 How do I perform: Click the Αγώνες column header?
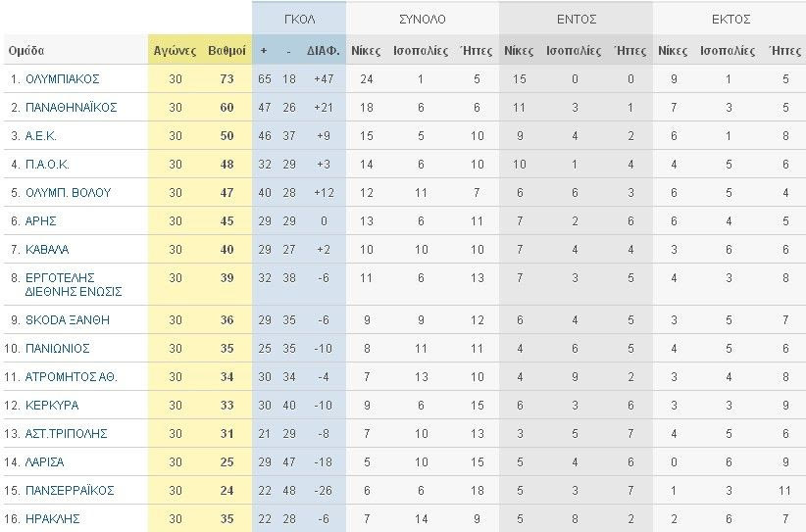176,50
